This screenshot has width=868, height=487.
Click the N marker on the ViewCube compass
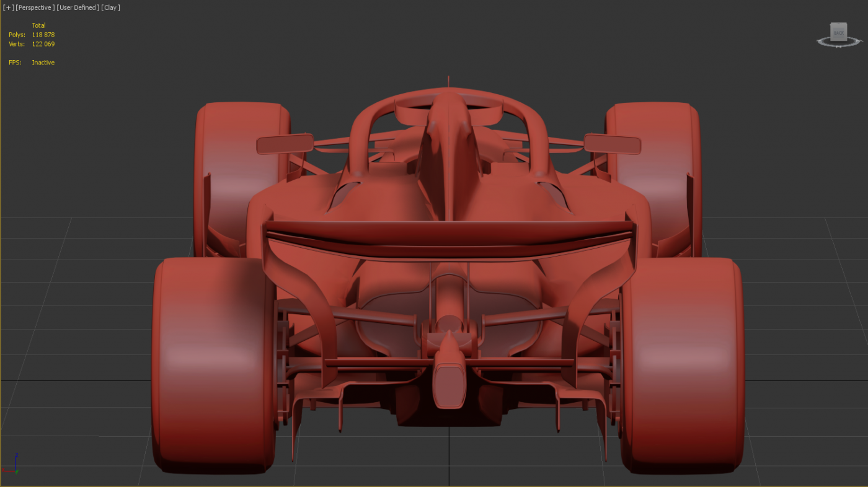point(839,47)
